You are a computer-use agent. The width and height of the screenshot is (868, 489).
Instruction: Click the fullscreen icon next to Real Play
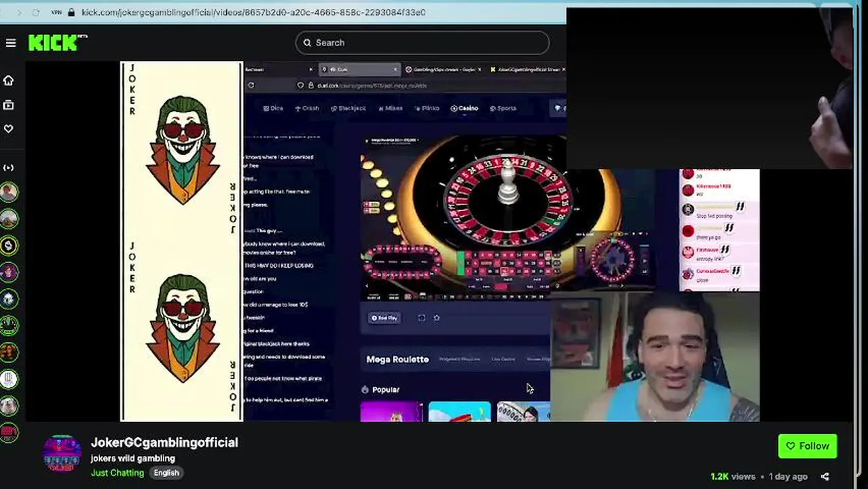(421, 318)
